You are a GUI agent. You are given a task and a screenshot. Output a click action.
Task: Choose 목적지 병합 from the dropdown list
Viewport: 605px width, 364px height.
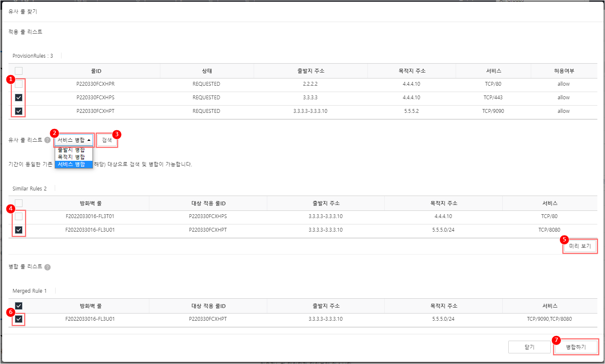coord(73,157)
